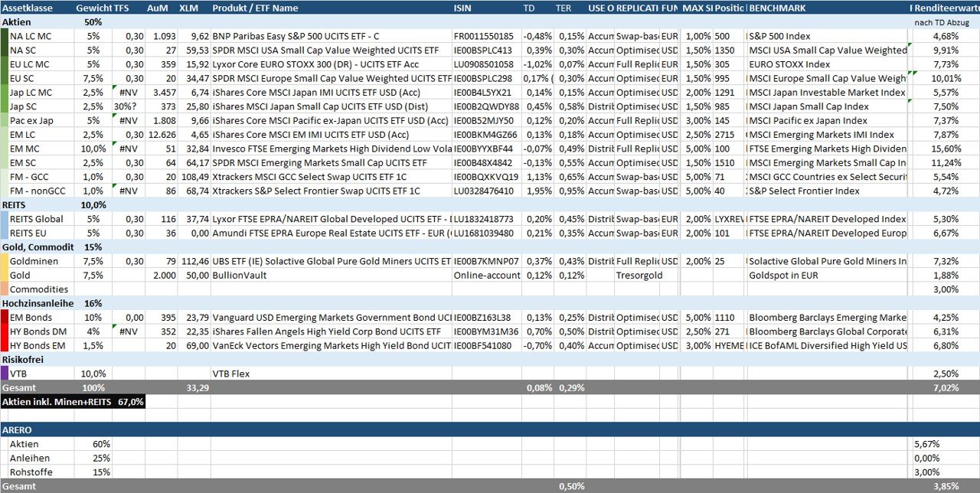Select the ARERO section header

(x=16, y=430)
